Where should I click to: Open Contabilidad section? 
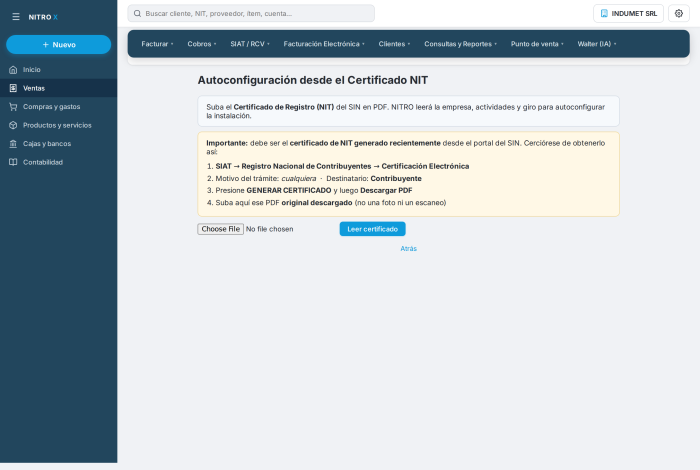[58, 162]
